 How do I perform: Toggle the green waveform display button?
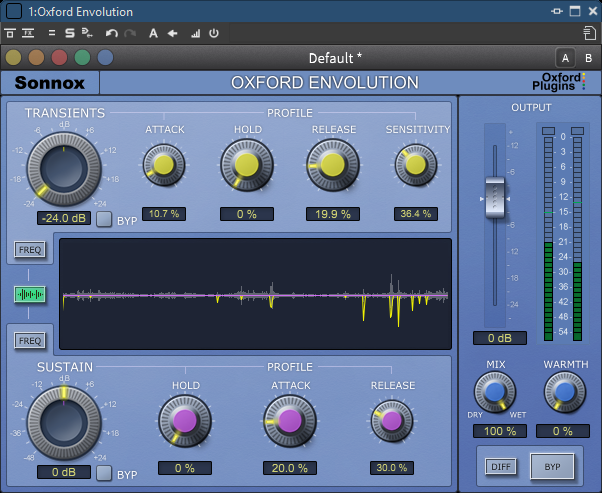30,294
